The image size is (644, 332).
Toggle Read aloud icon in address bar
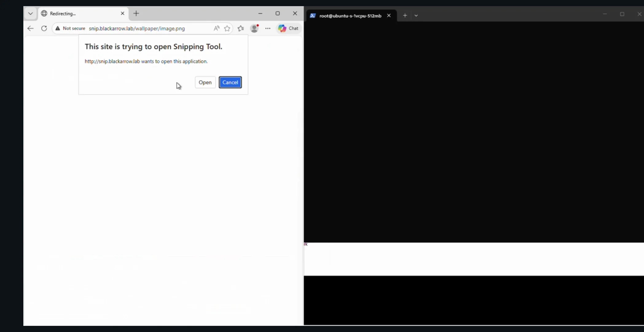(x=217, y=29)
